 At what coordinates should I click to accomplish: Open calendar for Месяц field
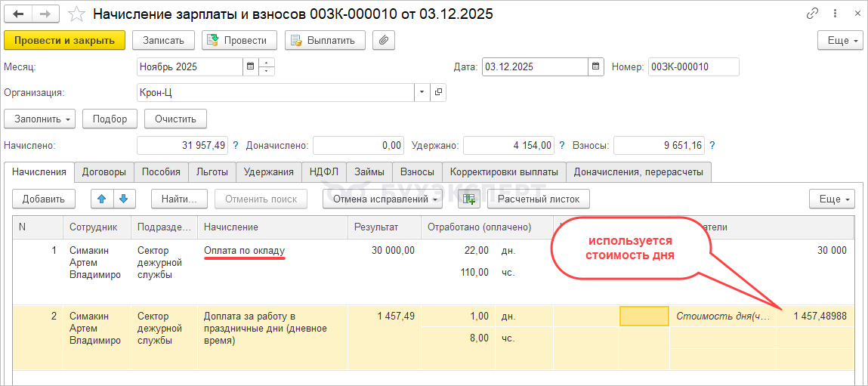click(250, 66)
